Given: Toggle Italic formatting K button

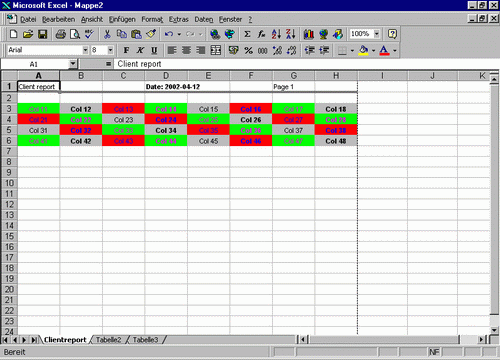Looking at the screenshot, I should click(x=140, y=50).
